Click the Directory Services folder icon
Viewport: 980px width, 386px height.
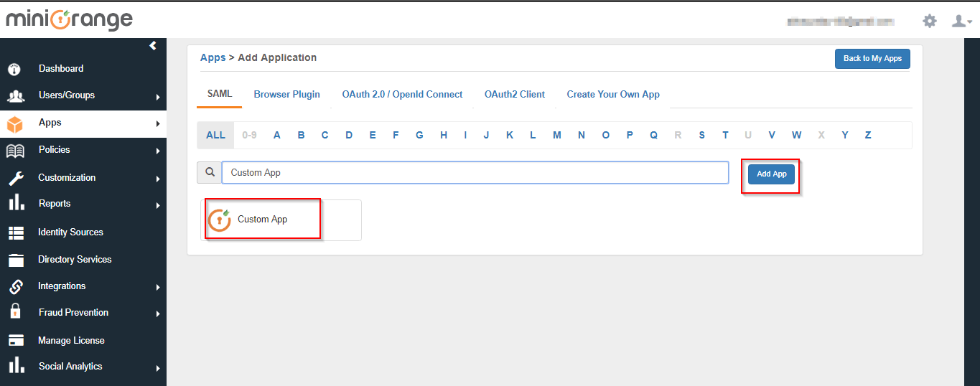click(16, 260)
